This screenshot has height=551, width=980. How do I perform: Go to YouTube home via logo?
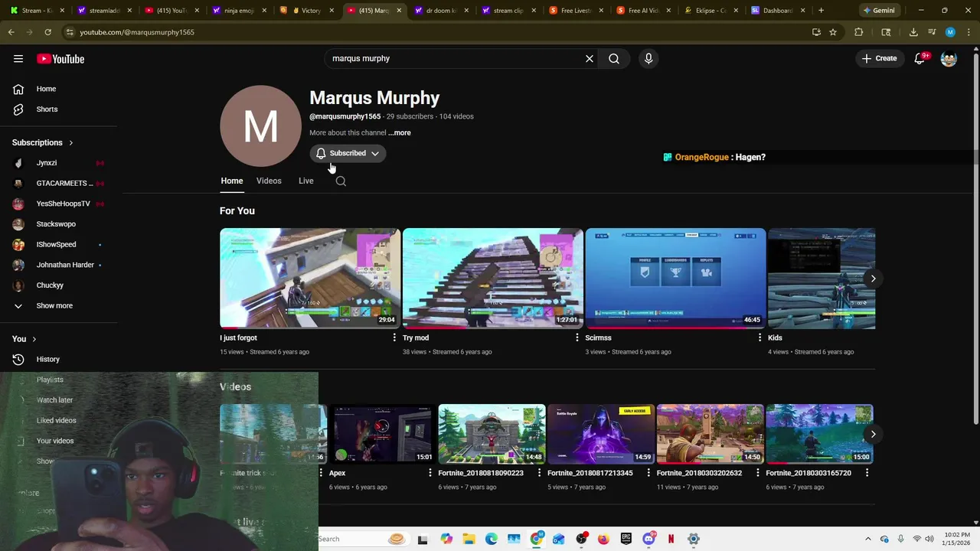[x=60, y=59]
